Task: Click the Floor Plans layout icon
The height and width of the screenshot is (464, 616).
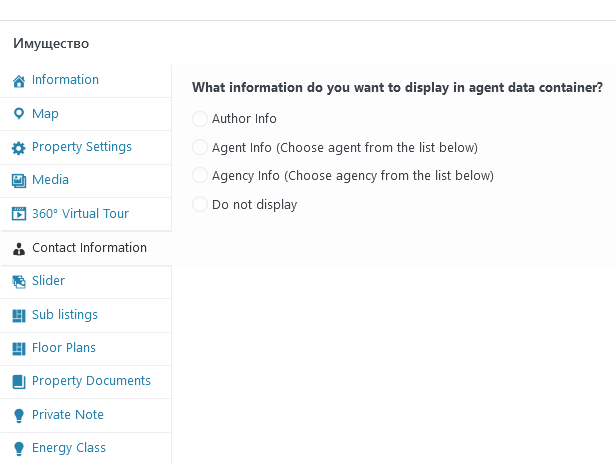Action: click(x=18, y=348)
